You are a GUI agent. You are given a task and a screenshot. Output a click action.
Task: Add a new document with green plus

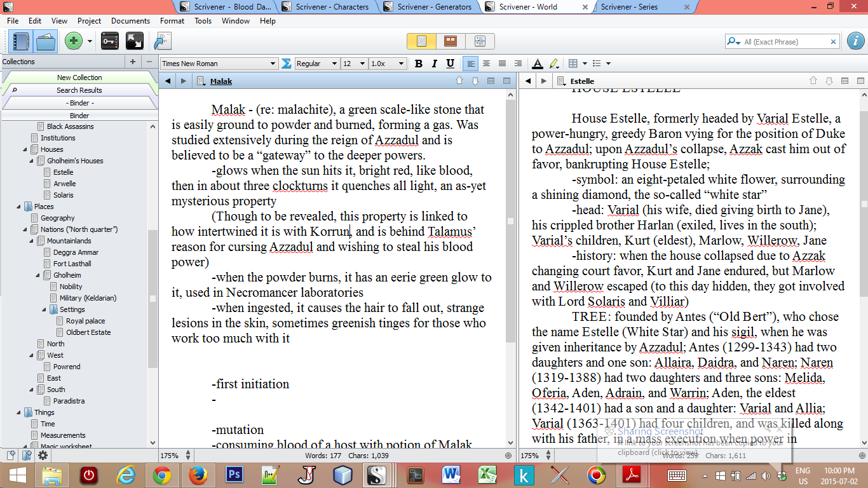(74, 41)
